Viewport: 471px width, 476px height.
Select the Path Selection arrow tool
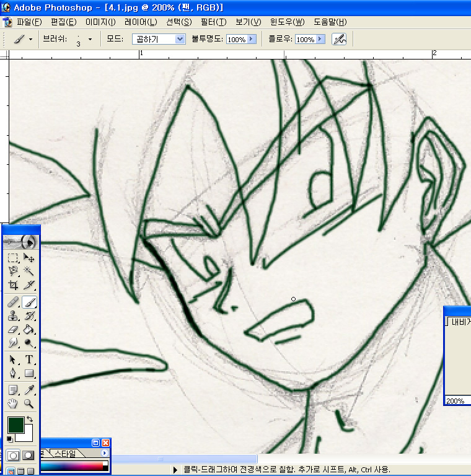click(x=13, y=359)
